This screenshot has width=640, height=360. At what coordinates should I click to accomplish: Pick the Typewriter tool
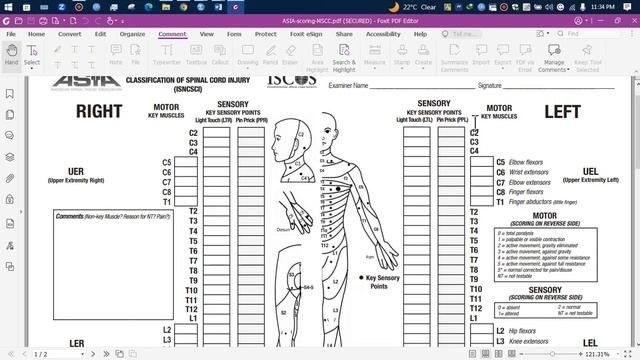point(167,55)
